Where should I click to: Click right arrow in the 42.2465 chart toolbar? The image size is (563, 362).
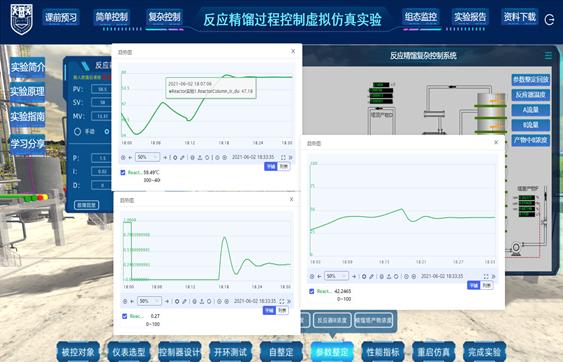(354, 276)
